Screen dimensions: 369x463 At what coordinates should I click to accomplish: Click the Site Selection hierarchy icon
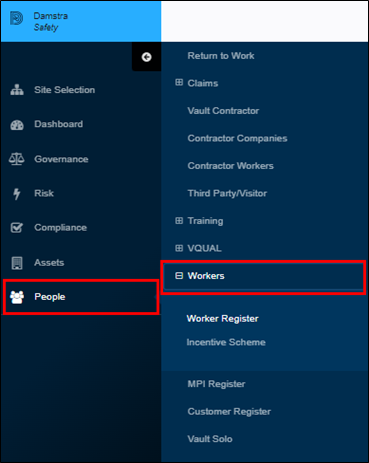(x=17, y=90)
